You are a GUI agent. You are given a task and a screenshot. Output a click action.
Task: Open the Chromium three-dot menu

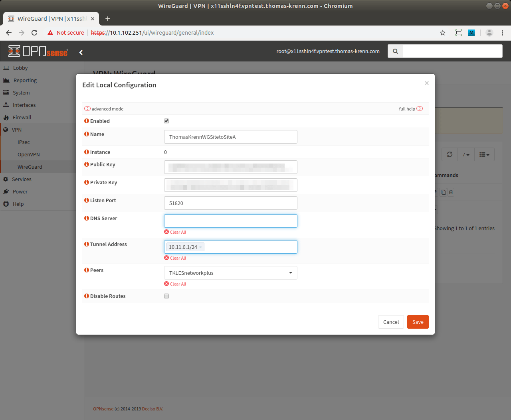(502, 33)
